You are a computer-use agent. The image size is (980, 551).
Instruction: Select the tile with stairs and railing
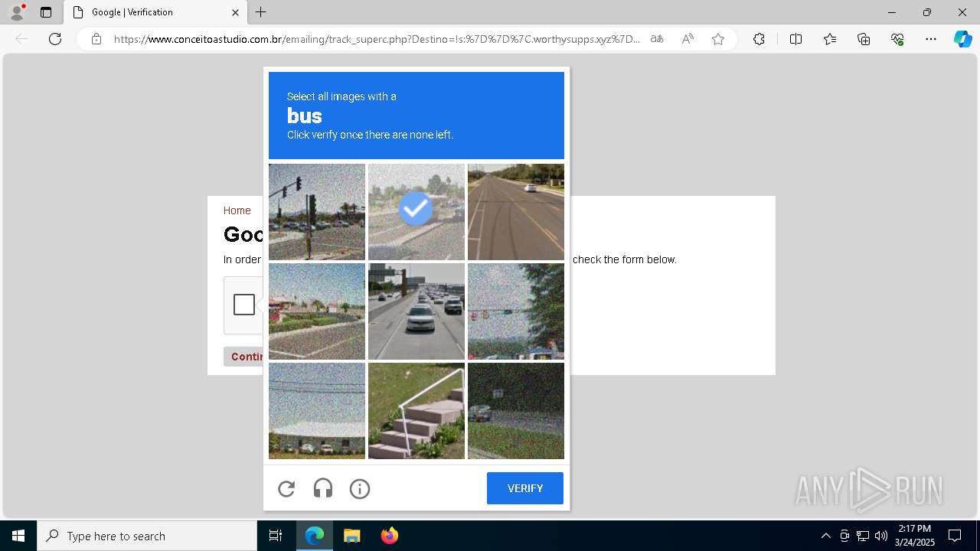point(416,411)
